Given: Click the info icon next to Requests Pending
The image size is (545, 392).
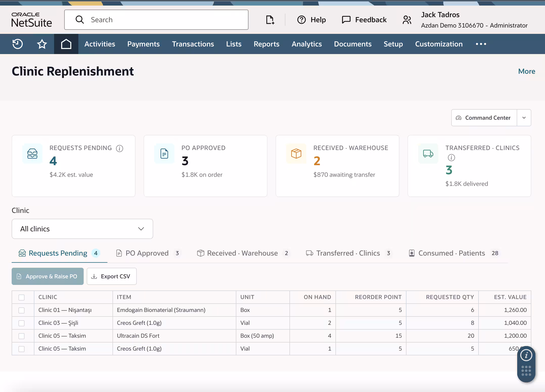Looking at the screenshot, I should point(120,148).
